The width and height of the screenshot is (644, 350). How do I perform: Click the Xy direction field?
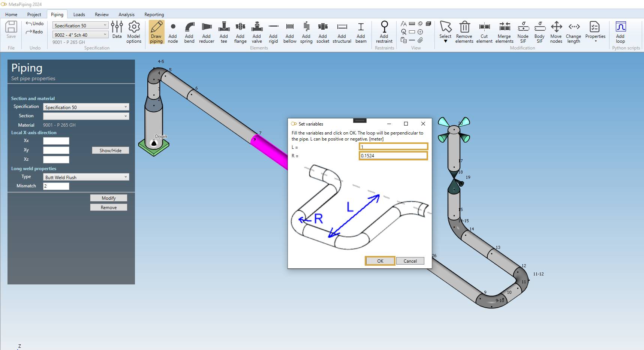[56, 150]
